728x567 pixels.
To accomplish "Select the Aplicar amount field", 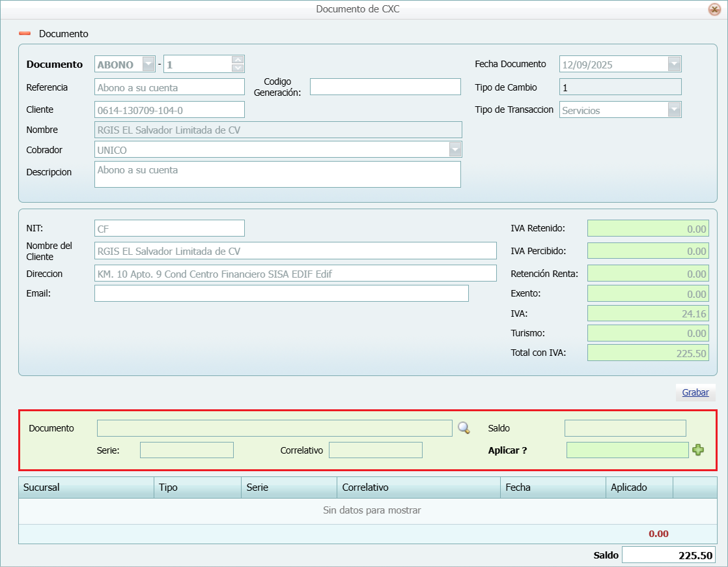I will click(x=626, y=450).
